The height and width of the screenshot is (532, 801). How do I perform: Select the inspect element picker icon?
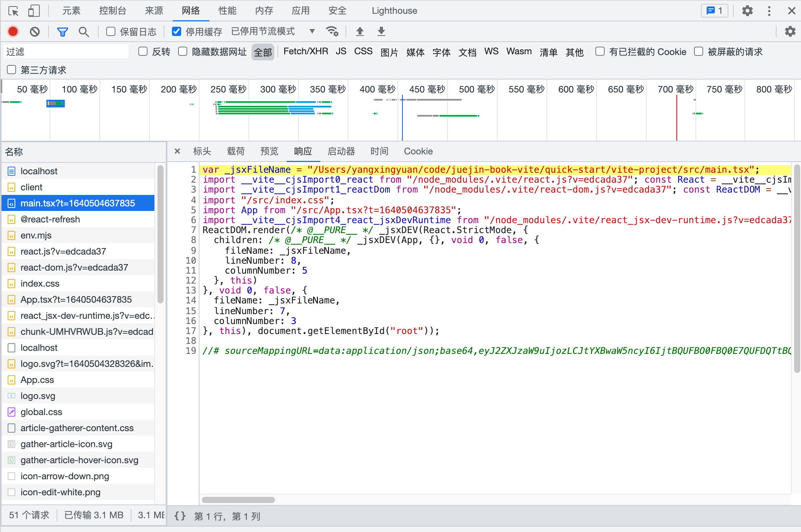point(13,11)
